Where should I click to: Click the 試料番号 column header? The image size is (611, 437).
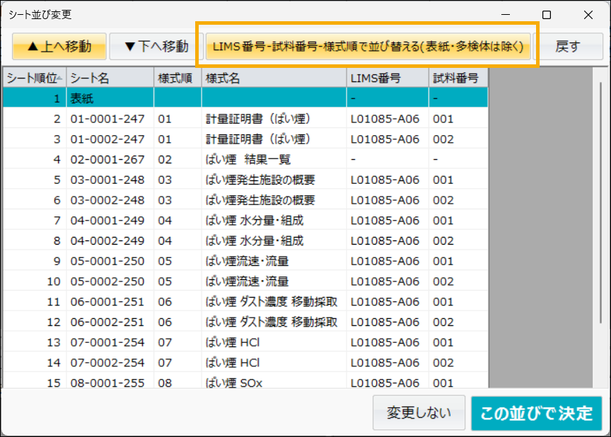click(458, 78)
